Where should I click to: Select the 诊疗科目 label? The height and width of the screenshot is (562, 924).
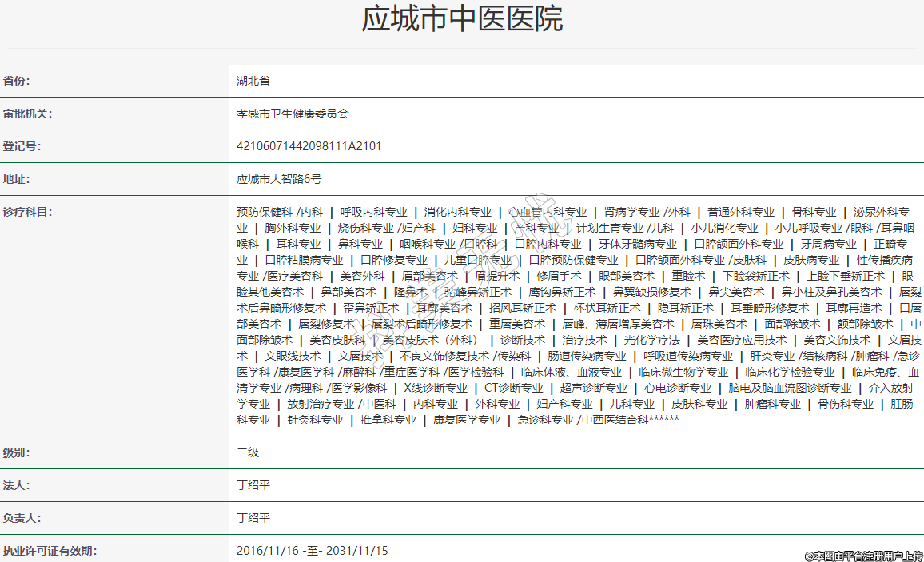(27, 212)
